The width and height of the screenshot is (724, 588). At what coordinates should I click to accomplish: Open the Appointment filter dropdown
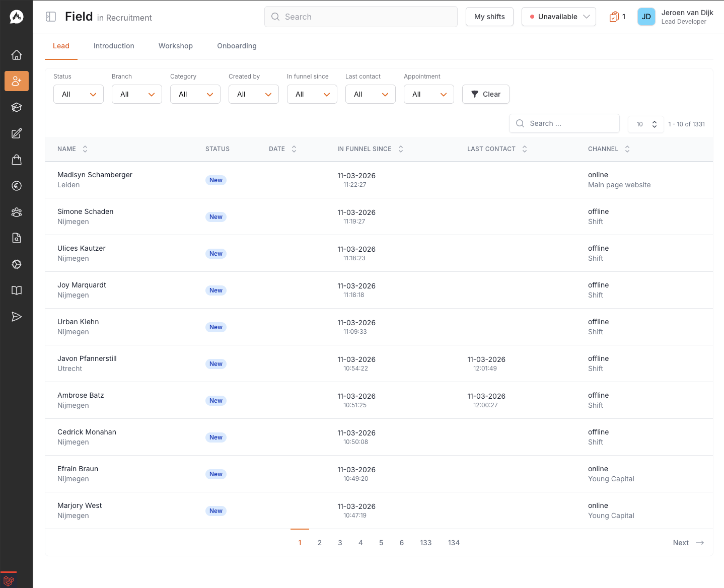(429, 94)
